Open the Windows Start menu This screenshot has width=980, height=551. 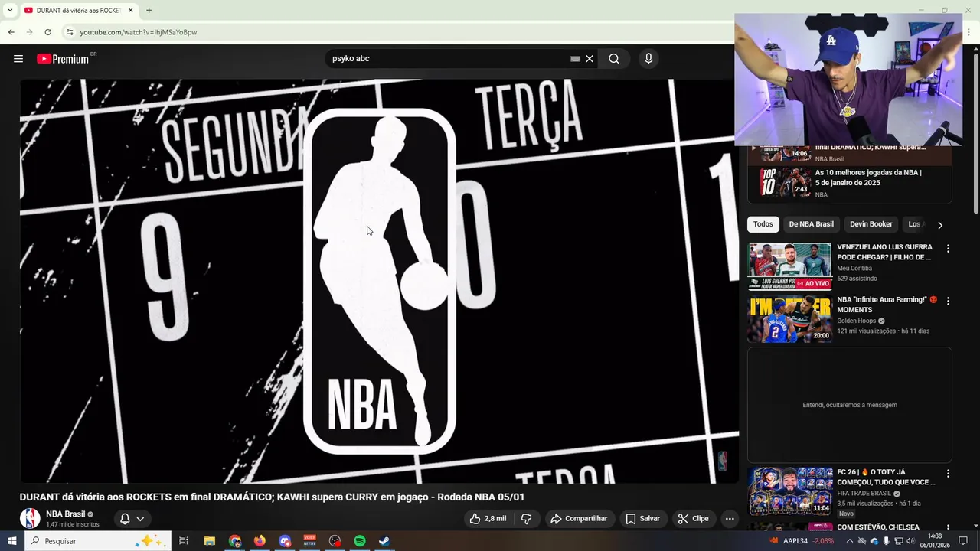click(11, 541)
